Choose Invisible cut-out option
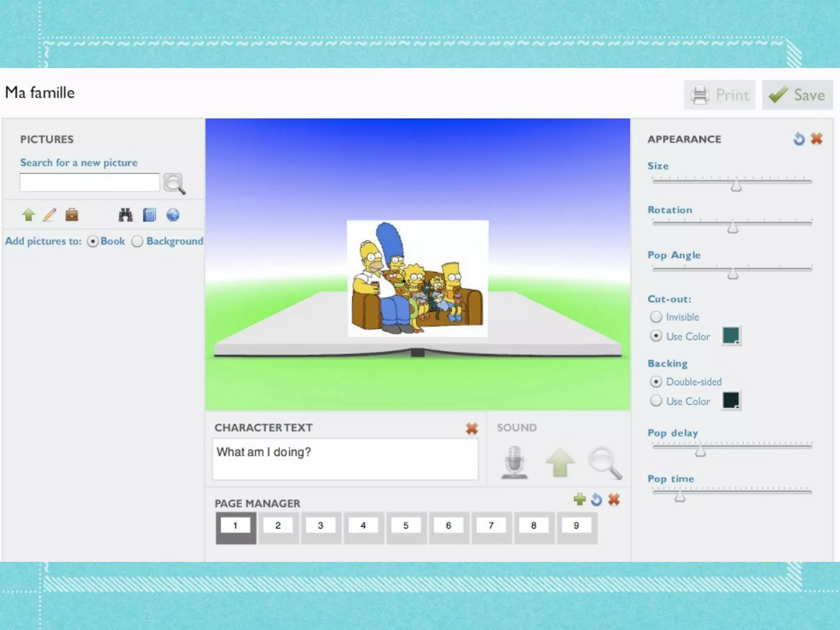The height and width of the screenshot is (630, 840). [656, 317]
